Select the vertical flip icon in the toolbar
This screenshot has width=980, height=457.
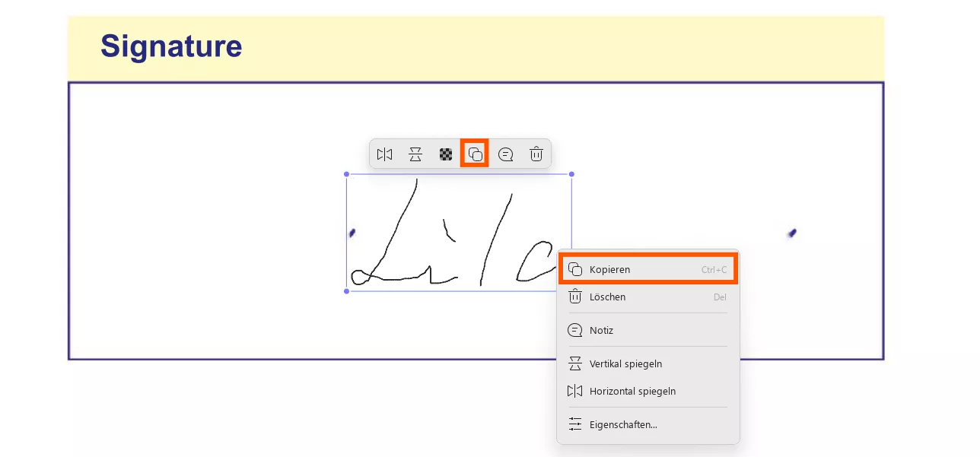[x=415, y=154]
